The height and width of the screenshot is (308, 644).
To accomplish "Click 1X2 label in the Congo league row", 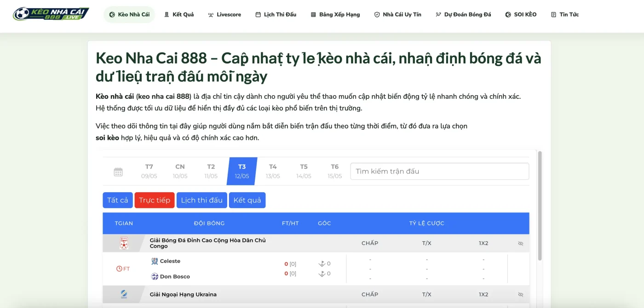I will (x=483, y=243).
